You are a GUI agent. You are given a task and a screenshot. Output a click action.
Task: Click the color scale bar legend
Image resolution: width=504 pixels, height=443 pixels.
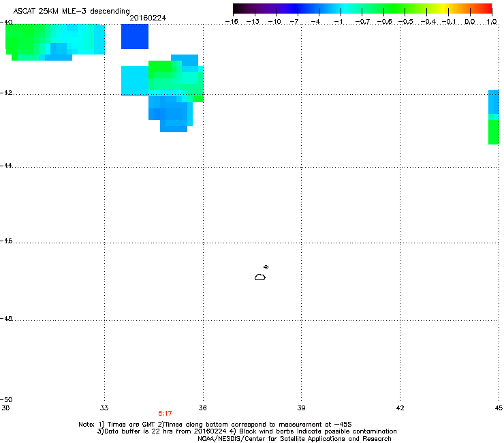pos(362,9)
